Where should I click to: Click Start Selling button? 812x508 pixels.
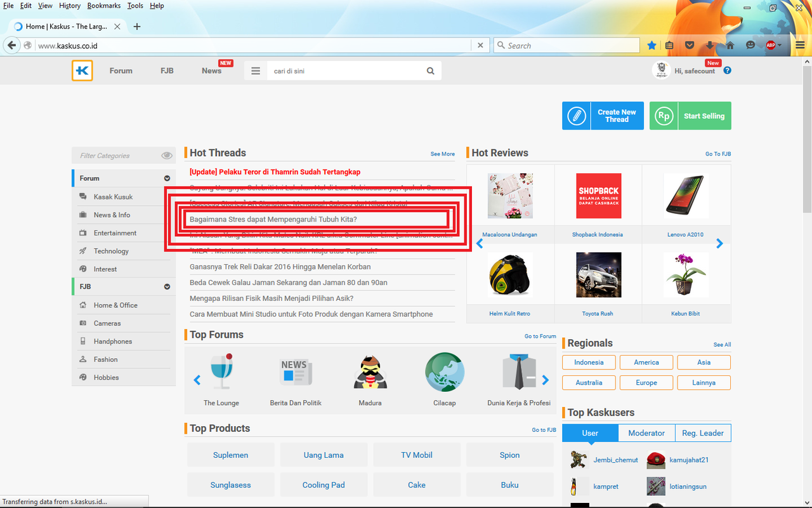(690, 116)
